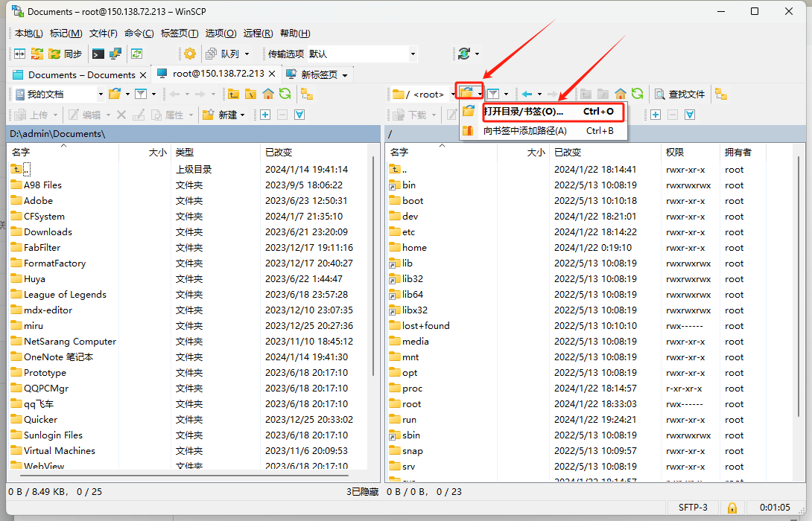Open the 命令(C) menu
Screen dimensions: 812x521
point(139,33)
